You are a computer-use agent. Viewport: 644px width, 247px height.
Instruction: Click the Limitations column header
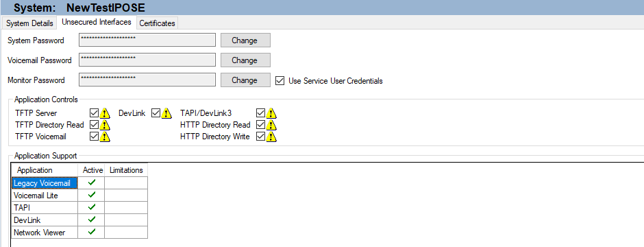pos(126,169)
